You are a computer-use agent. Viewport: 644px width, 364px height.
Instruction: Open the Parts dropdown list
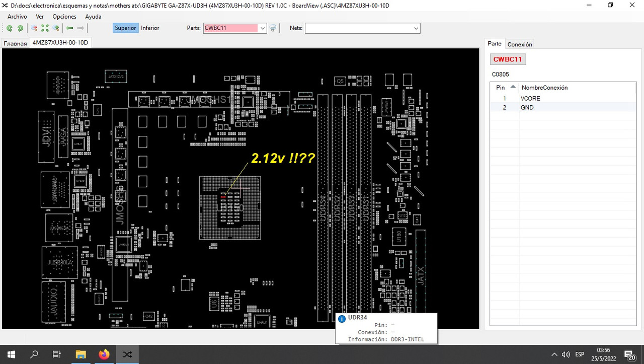pyautogui.click(x=263, y=28)
